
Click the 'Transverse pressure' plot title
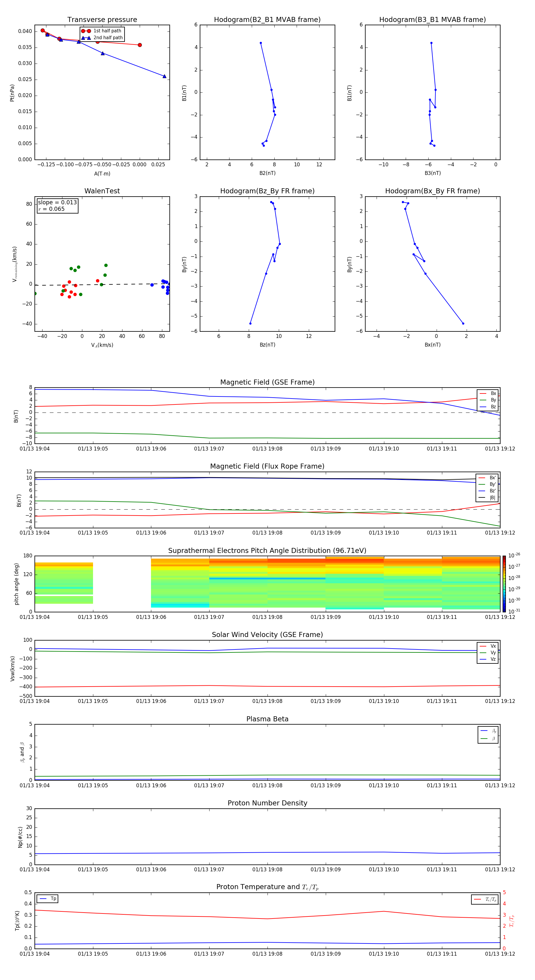pos(102,20)
